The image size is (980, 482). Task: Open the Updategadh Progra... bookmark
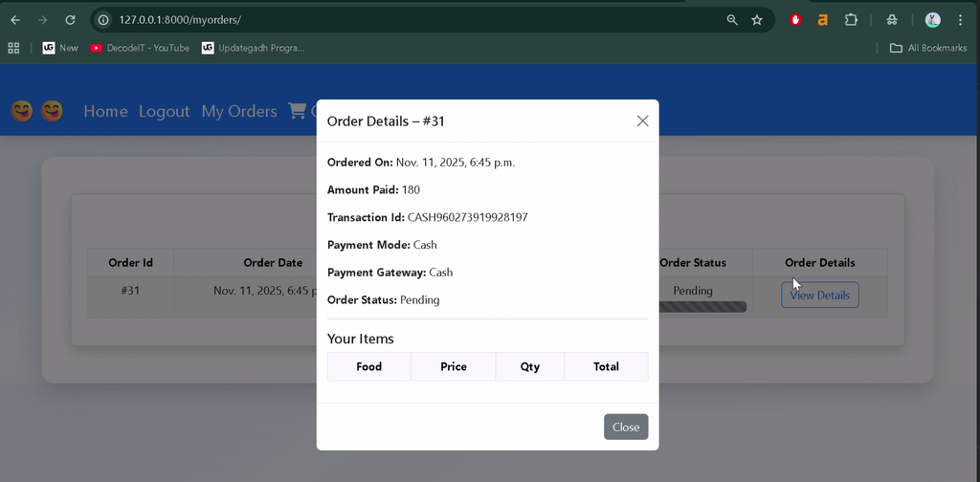click(x=253, y=48)
